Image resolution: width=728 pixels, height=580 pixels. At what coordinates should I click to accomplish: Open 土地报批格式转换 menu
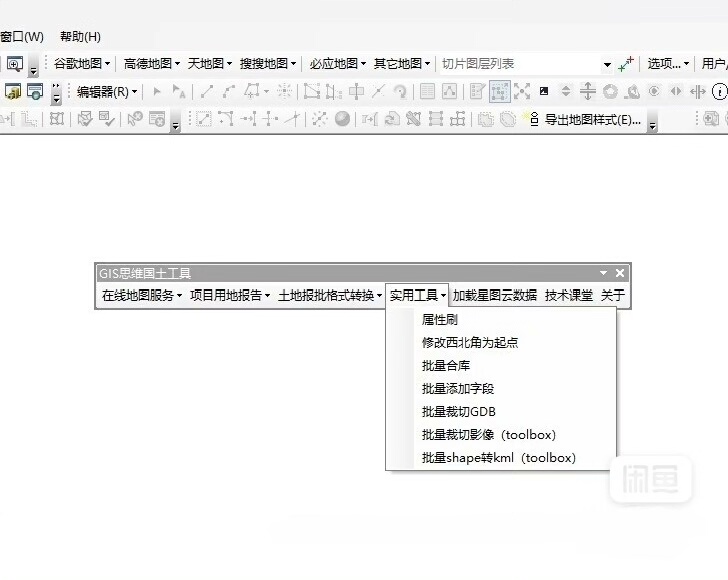[330, 295]
